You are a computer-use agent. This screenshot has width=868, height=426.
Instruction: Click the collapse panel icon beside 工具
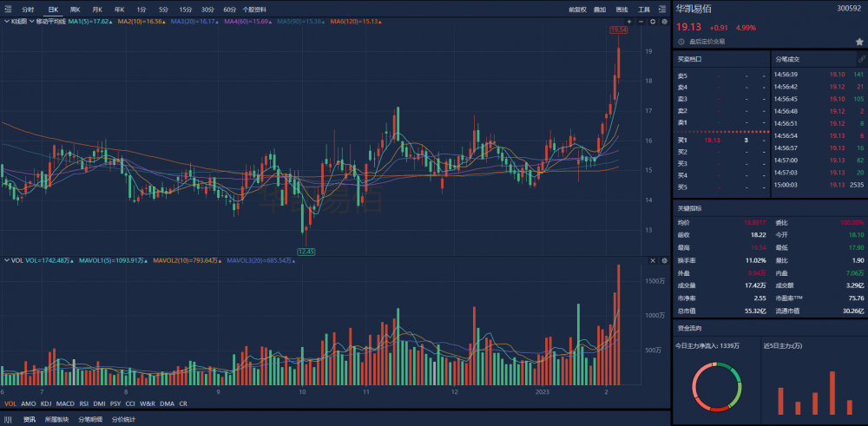click(x=663, y=9)
